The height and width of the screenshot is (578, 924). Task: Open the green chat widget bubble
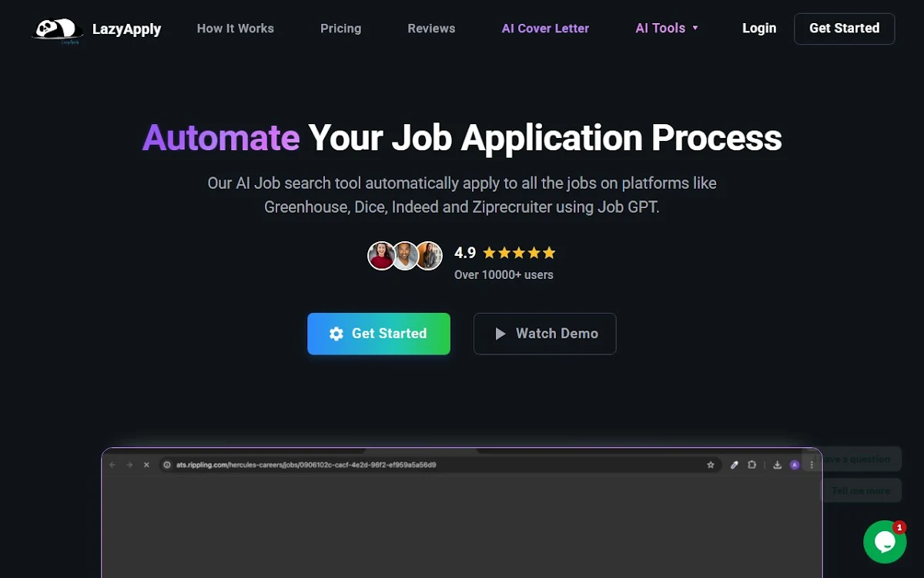pyautogui.click(x=885, y=542)
